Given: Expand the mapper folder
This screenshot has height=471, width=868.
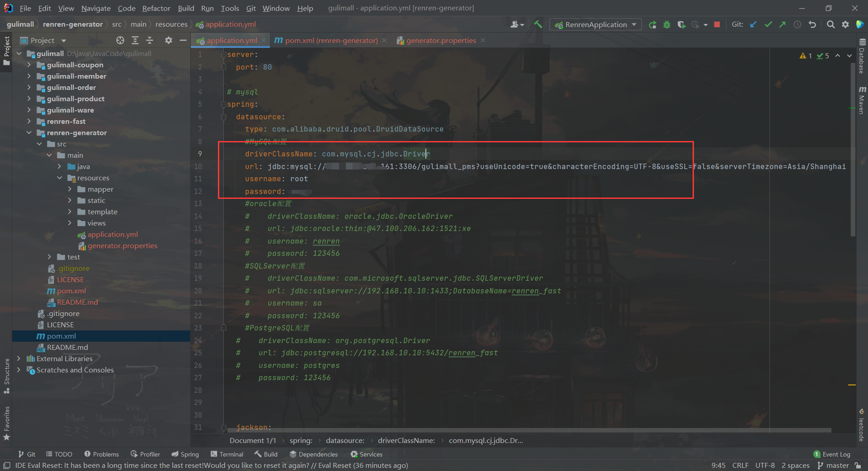Looking at the screenshot, I should [70, 189].
